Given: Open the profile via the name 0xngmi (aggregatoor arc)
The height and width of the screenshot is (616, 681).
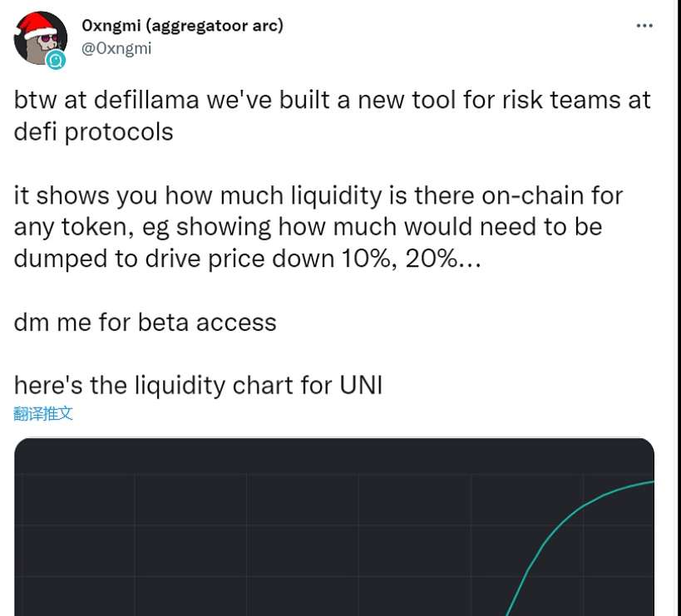Looking at the screenshot, I should pyautogui.click(x=182, y=26).
